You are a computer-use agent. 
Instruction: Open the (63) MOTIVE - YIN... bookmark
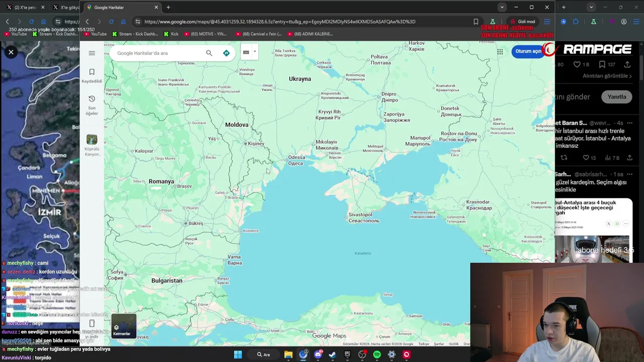pyautogui.click(x=205, y=34)
